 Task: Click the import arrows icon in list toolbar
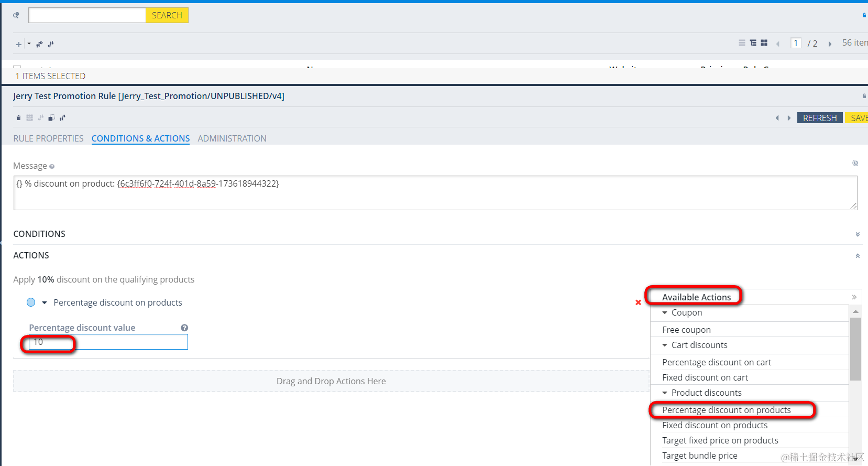(51, 45)
